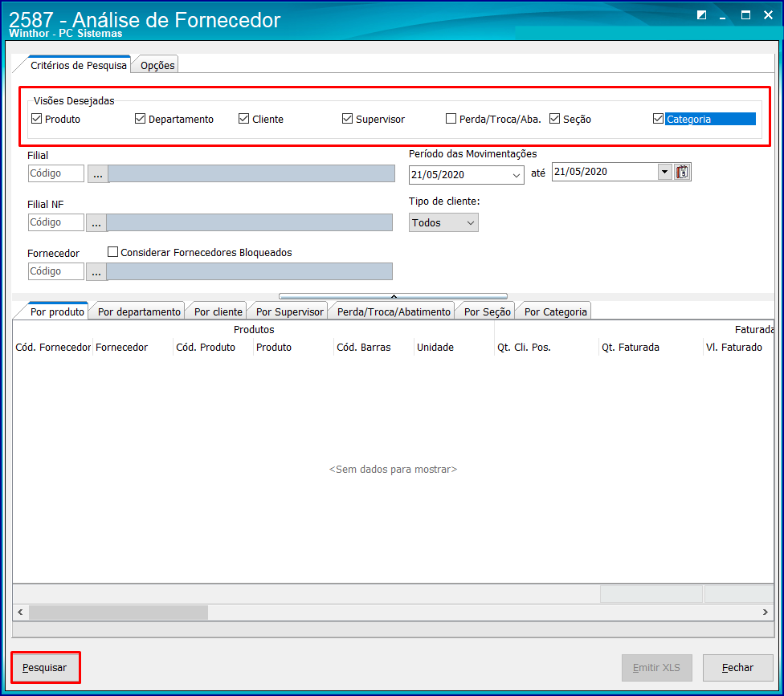784x696 pixels.
Task: Select the Por produto tab
Action: [57, 311]
